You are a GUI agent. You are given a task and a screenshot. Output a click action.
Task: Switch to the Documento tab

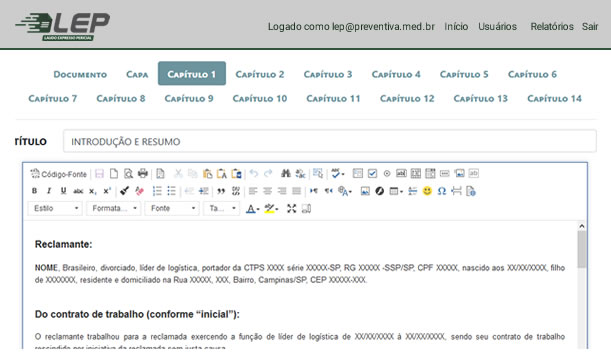(x=80, y=74)
